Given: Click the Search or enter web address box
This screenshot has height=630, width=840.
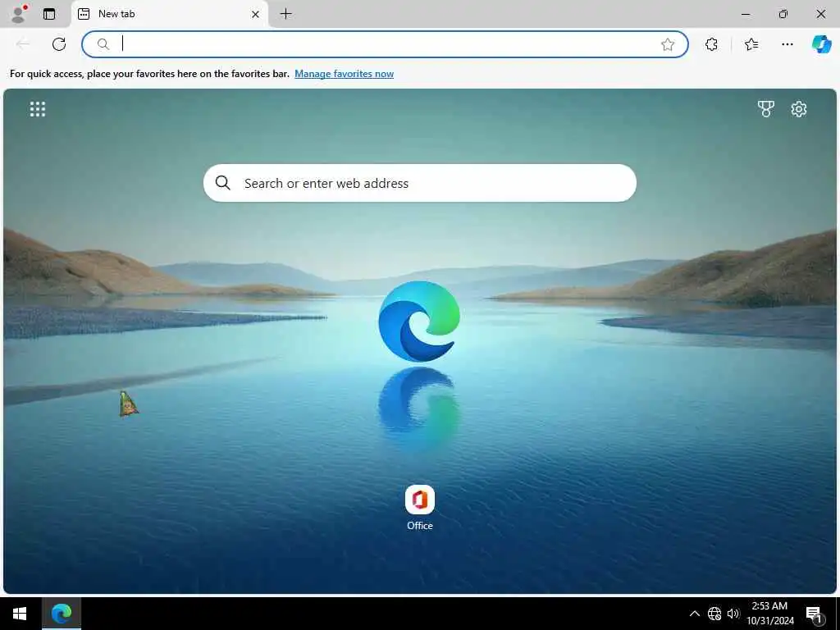Looking at the screenshot, I should point(420,183).
